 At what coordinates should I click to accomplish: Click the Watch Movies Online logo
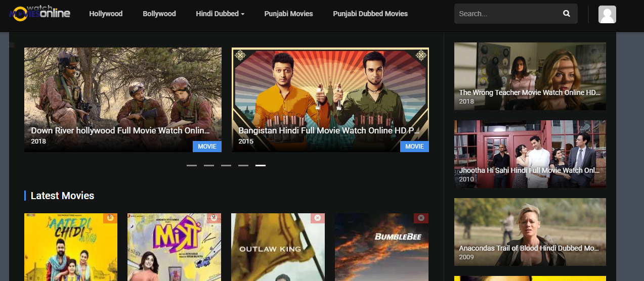click(x=40, y=12)
